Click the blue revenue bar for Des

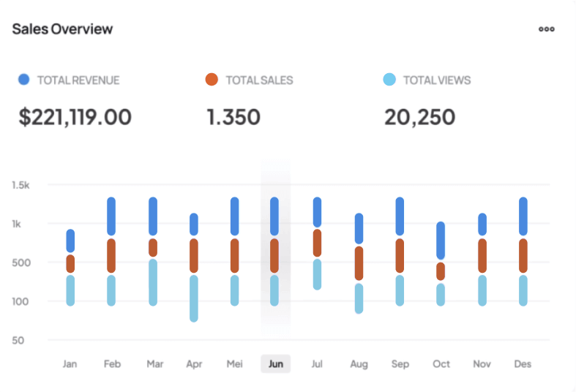point(523,216)
